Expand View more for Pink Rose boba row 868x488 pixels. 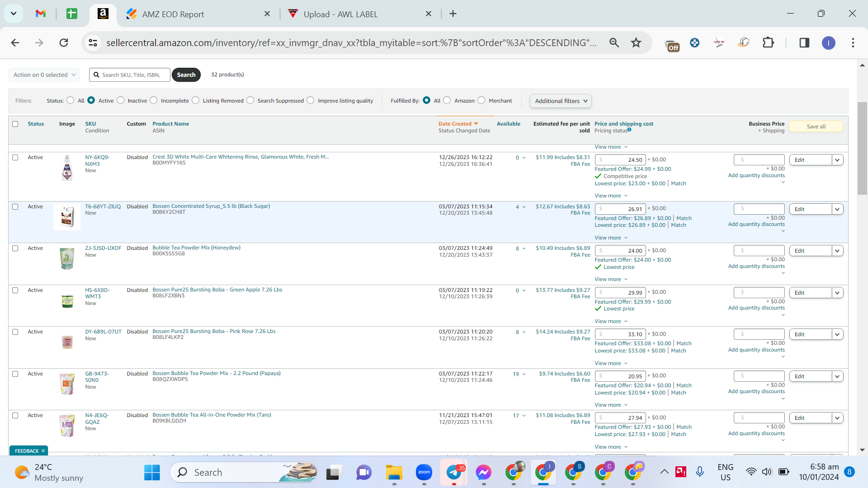611,363
